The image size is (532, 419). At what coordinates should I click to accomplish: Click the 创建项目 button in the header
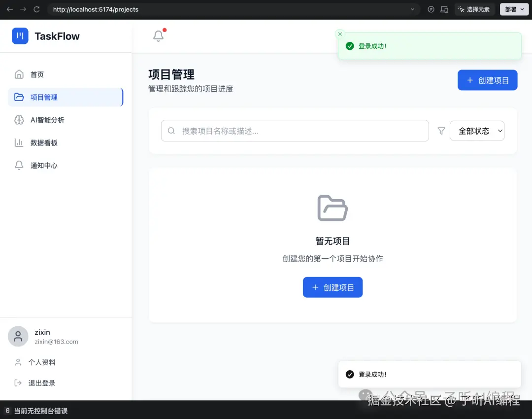click(x=487, y=80)
